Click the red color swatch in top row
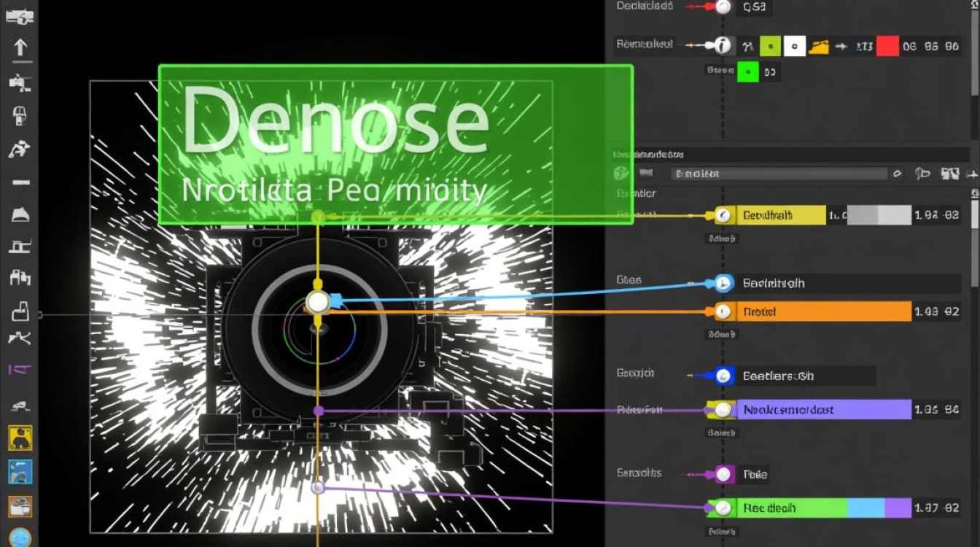This screenshot has height=547, width=980. [887, 47]
